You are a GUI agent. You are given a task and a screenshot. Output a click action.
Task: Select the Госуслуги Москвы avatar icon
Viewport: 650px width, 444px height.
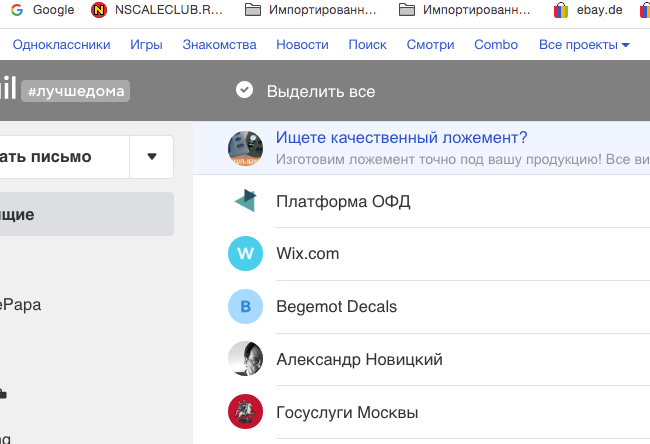tap(245, 411)
